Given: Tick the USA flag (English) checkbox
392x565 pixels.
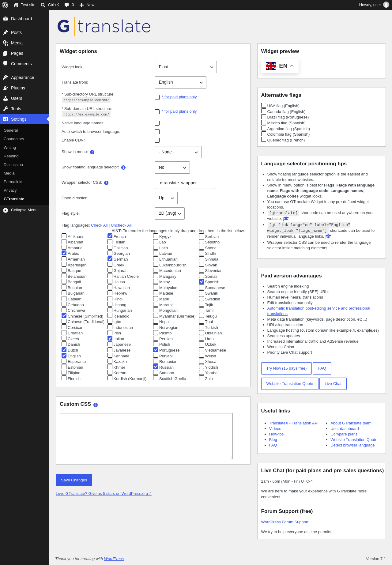Looking at the screenshot, I should coord(264,105).
